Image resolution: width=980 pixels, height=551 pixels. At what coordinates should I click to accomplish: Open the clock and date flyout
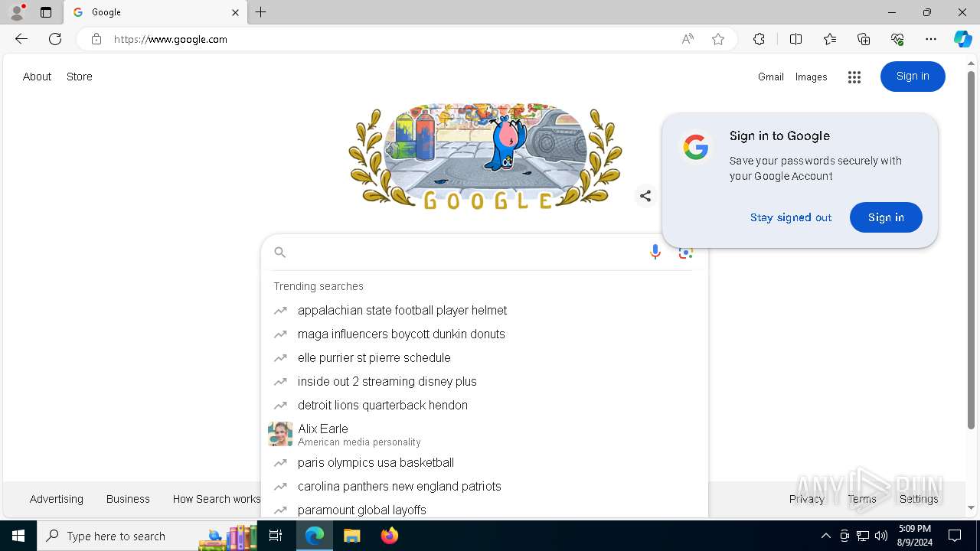916,536
